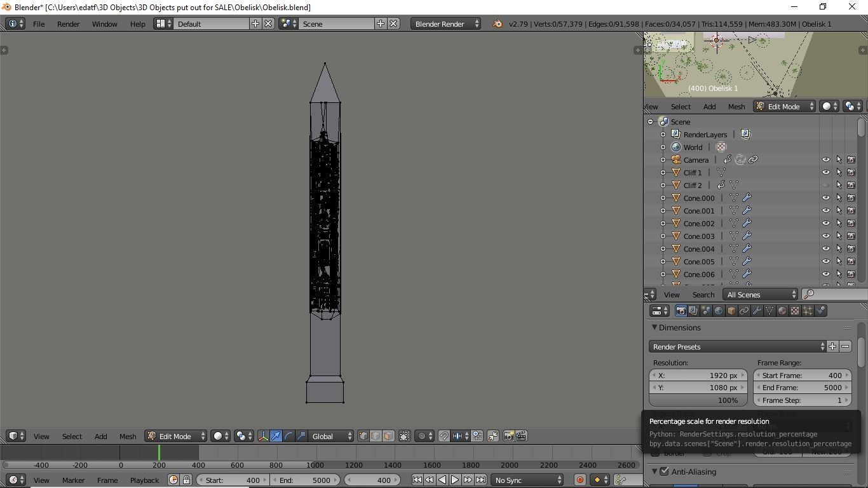Screen dimensions: 868x488
Task: Click the 100% resolution percentage slider
Action: point(698,400)
